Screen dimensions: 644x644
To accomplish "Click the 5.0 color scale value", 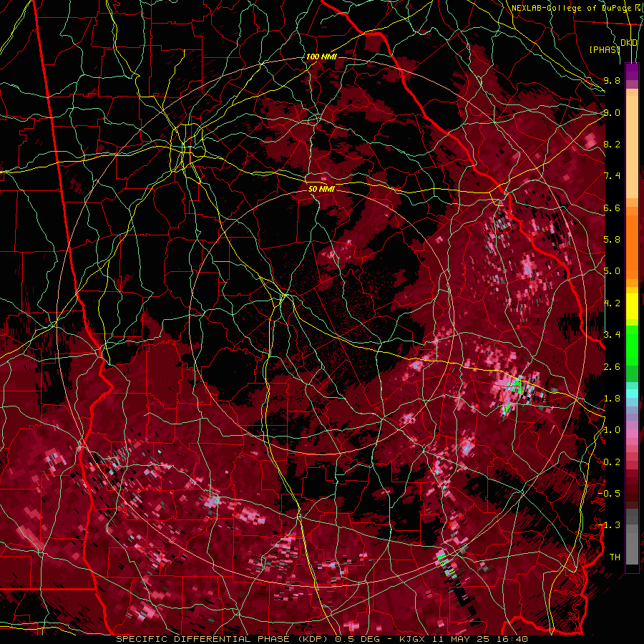I will (612, 271).
